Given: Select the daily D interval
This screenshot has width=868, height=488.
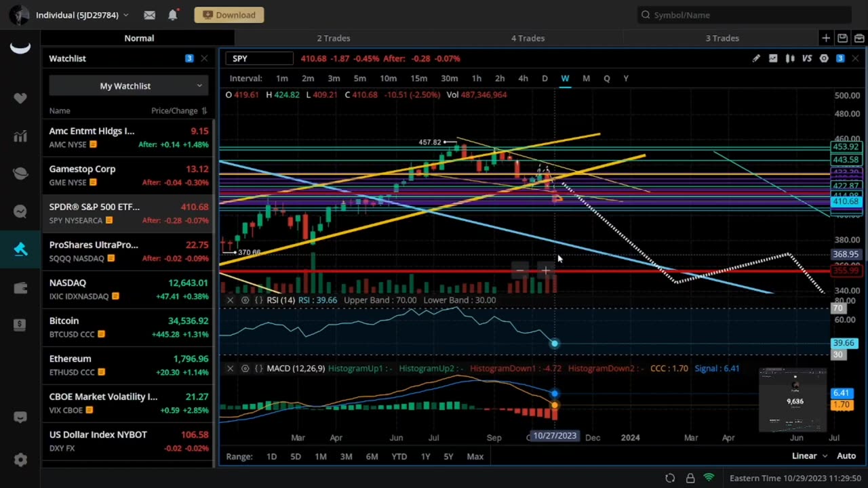Looking at the screenshot, I should [x=545, y=79].
